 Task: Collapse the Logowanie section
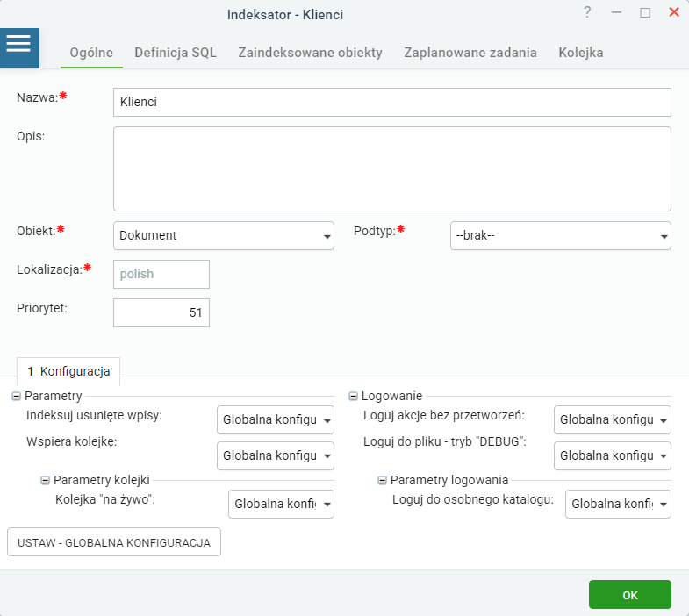(x=354, y=397)
